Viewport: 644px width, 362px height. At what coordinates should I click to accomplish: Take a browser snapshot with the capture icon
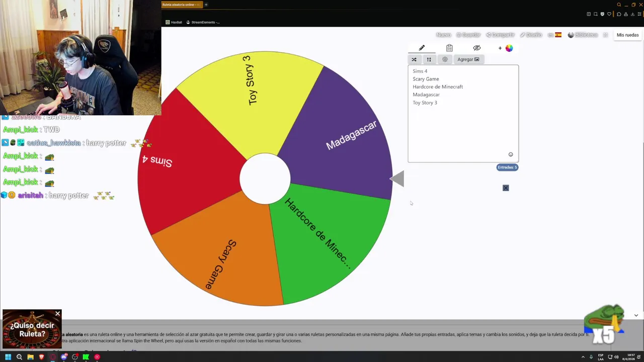[x=596, y=14]
